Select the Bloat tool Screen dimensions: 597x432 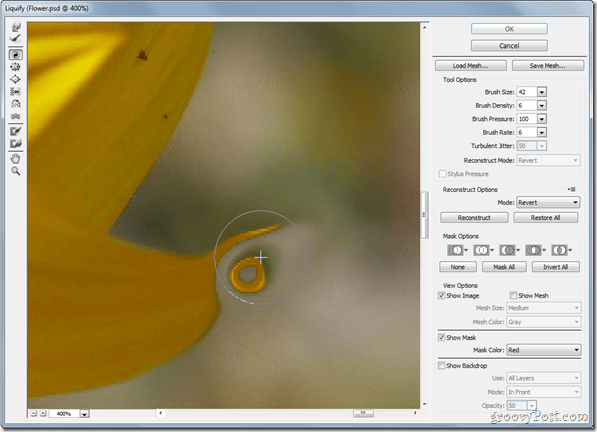[x=16, y=79]
